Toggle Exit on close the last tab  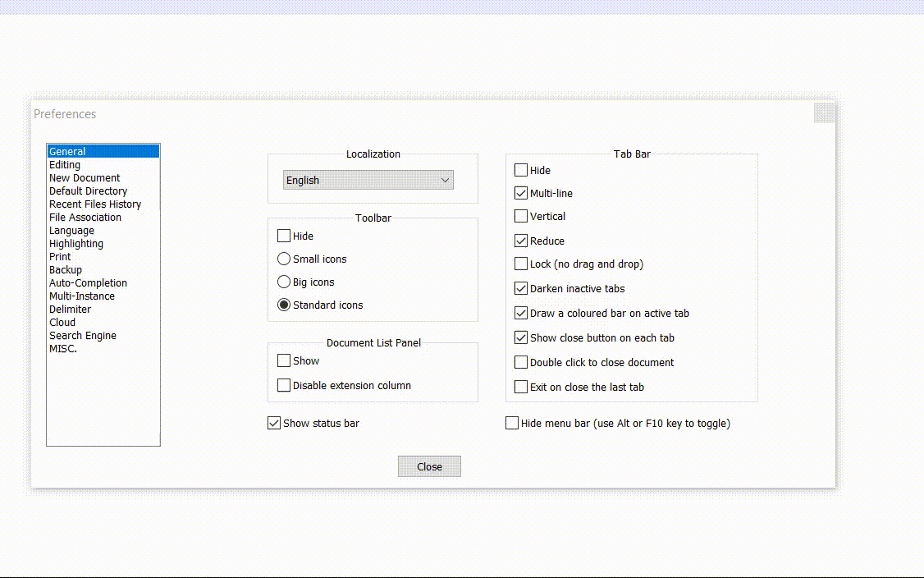coord(521,387)
